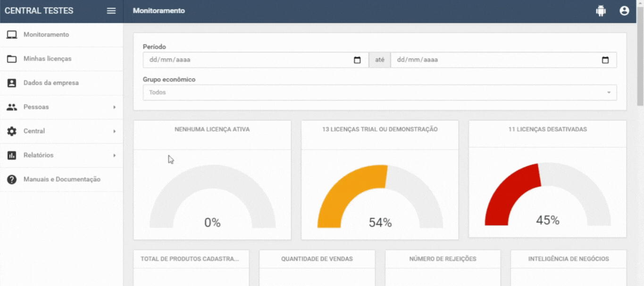
Task: Click the Manuais e Documentação help icon
Action: [x=12, y=179]
